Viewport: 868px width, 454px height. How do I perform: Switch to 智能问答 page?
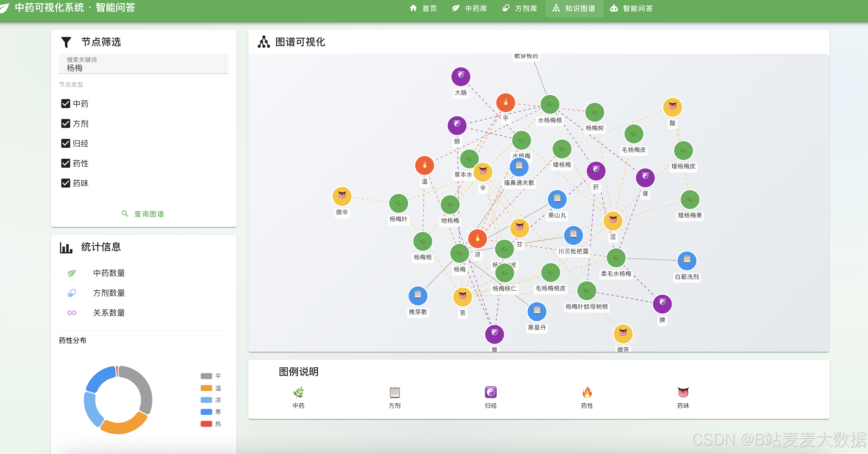click(x=631, y=8)
